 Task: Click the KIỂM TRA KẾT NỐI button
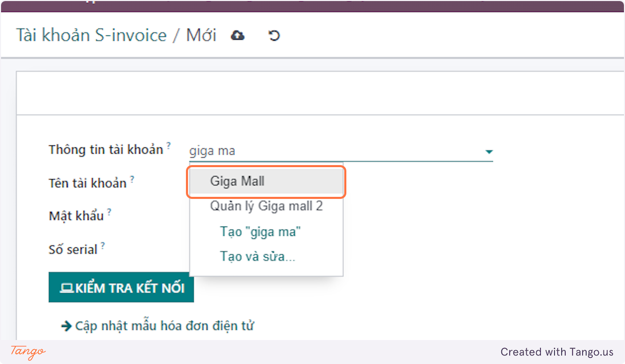click(121, 287)
